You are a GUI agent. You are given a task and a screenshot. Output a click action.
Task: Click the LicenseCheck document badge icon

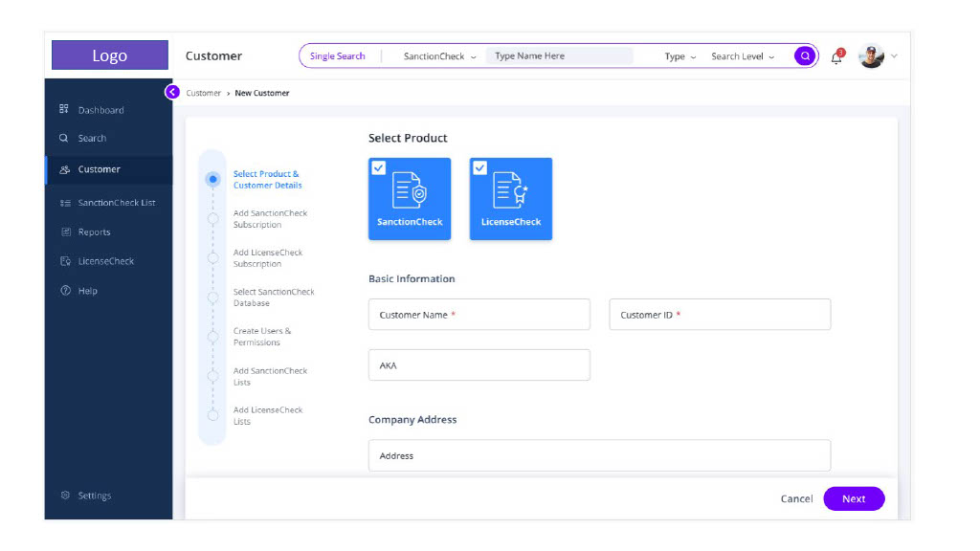tap(511, 190)
